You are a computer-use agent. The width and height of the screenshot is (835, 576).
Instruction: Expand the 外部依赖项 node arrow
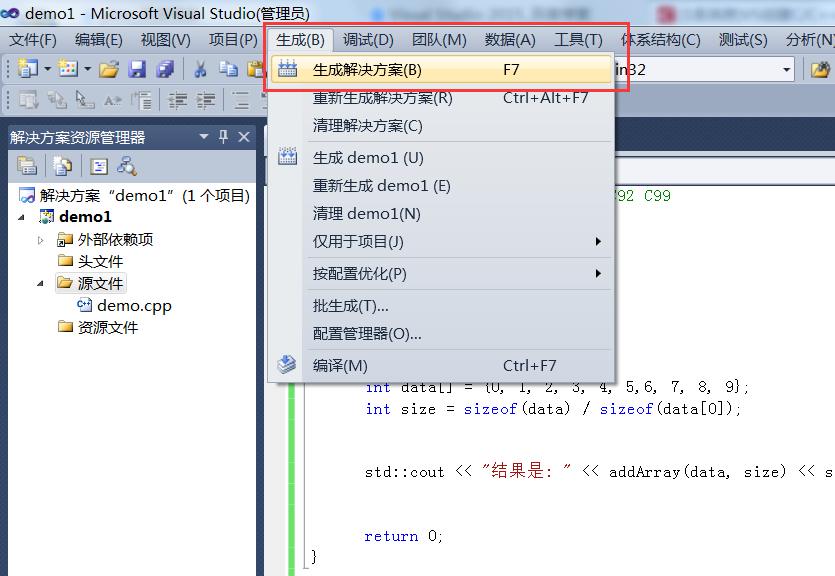pos(40,240)
